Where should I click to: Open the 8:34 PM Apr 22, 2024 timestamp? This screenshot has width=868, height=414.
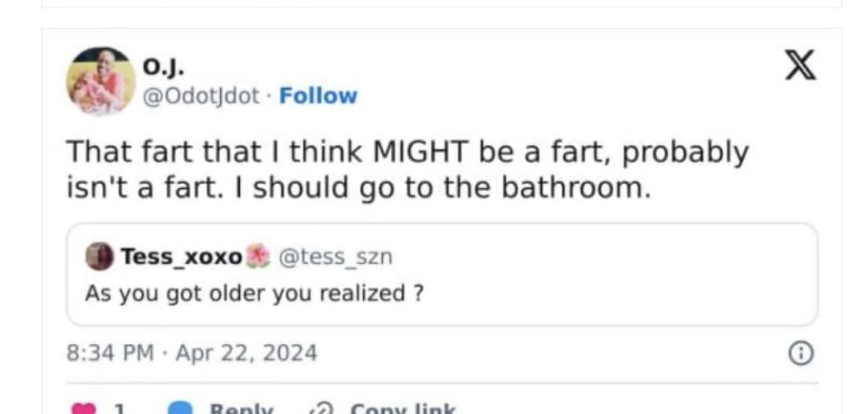coord(191,353)
